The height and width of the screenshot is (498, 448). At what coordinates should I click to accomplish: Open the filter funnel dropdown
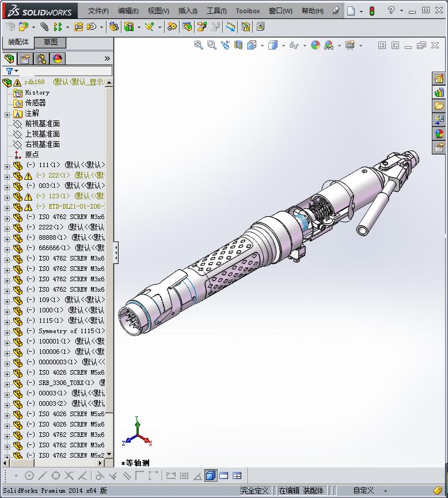tap(12, 71)
